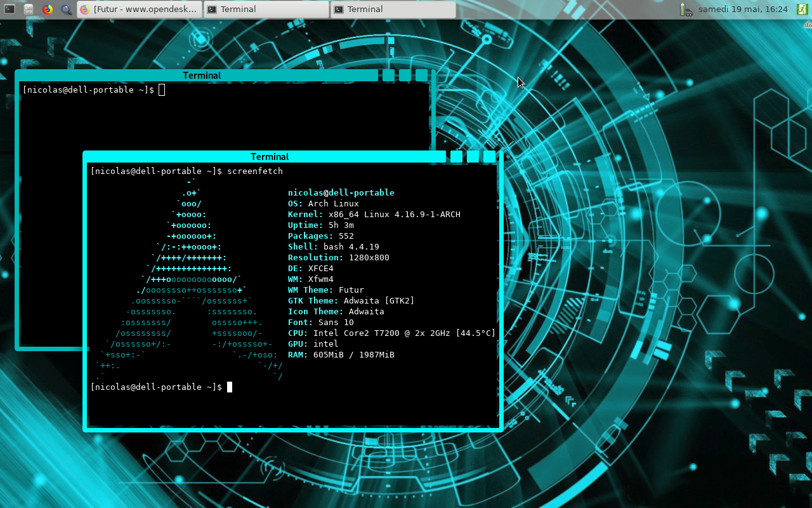The image size is (812, 508).
Task: Launch Firefox from the panel launcher
Action: point(48,10)
